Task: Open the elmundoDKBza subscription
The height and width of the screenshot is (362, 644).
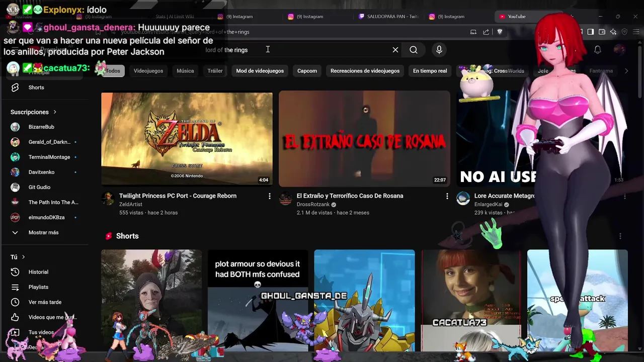Action: point(46,218)
